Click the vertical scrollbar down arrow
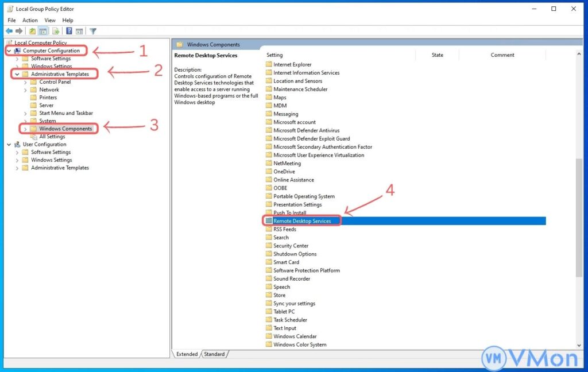Viewport: 588px width, 372px height. pos(578,344)
